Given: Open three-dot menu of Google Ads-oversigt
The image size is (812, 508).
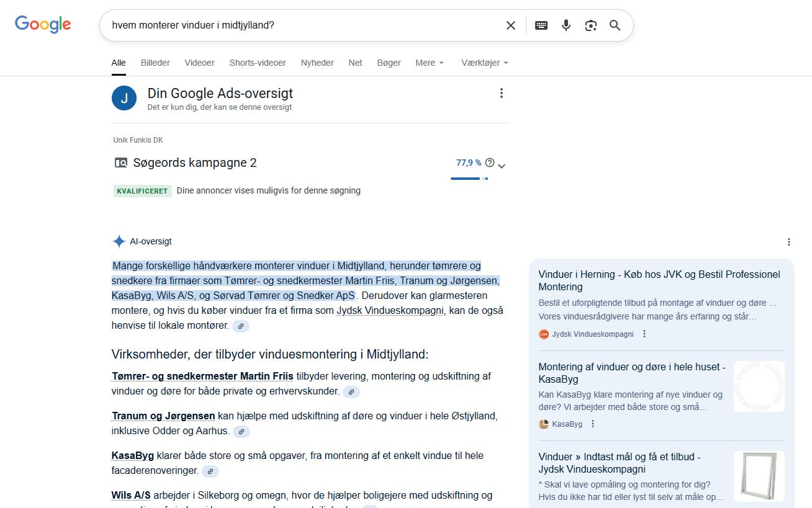Looking at the screenshot, I should click(502, 93).
